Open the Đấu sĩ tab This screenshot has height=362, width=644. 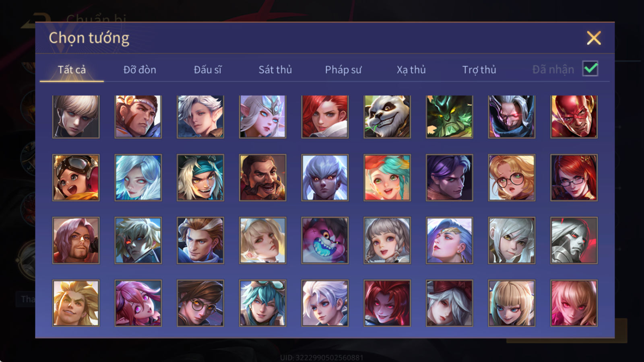[208, 70]
